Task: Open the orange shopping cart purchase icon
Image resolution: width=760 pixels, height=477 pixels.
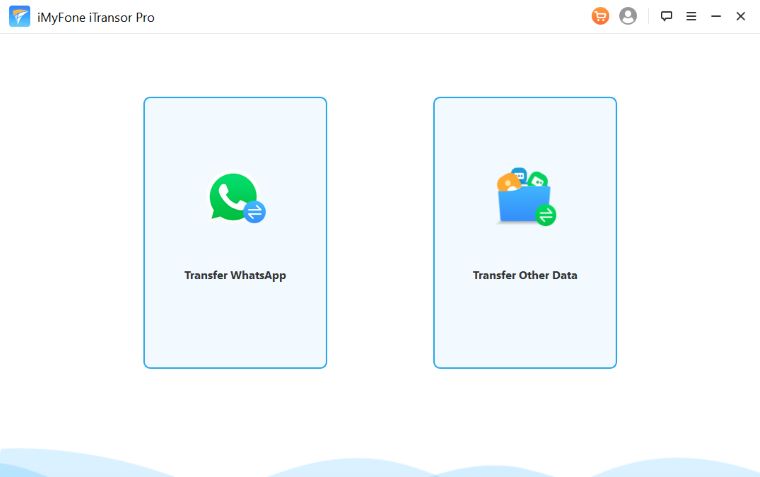Action: coord(600,16)
